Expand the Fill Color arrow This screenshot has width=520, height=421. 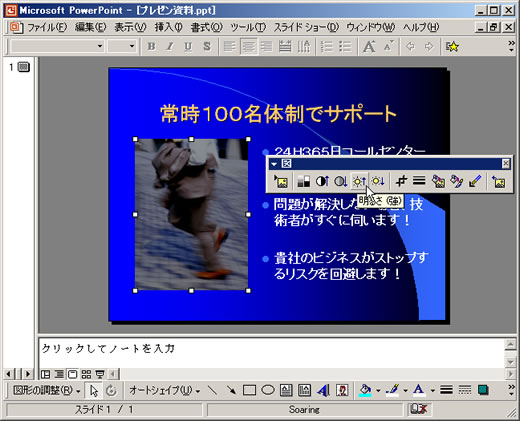click(378, 390)
